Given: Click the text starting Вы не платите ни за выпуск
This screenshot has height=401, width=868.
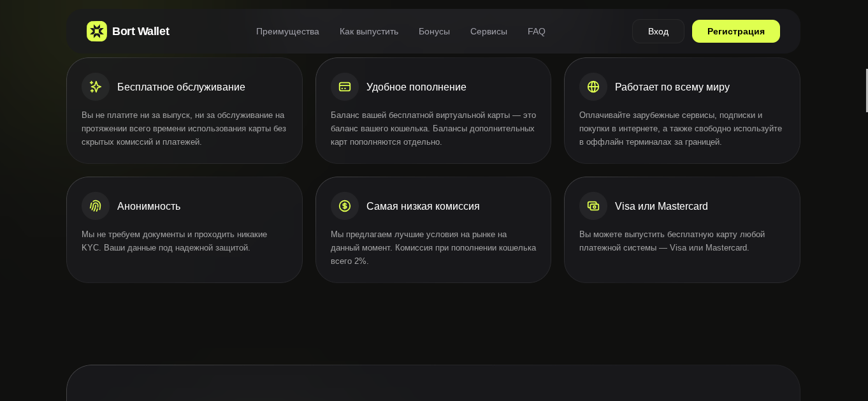Looking at the screenshot, I should [x=184, y=128].
